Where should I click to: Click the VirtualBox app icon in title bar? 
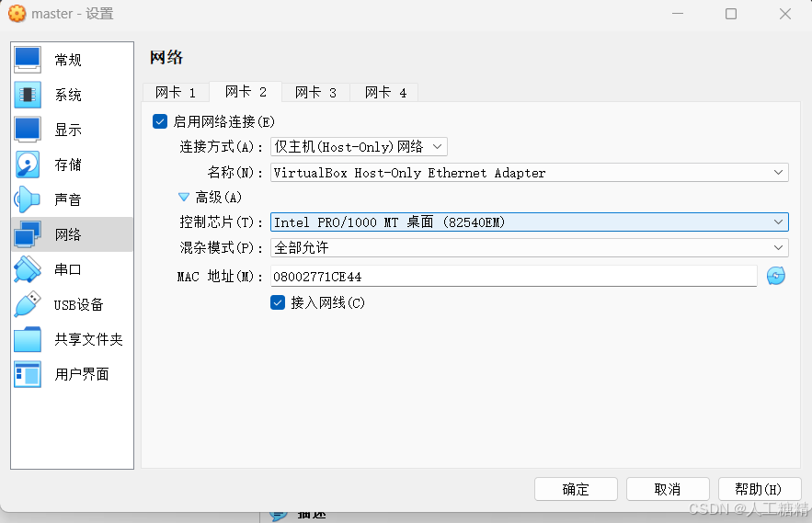[17, 14]
